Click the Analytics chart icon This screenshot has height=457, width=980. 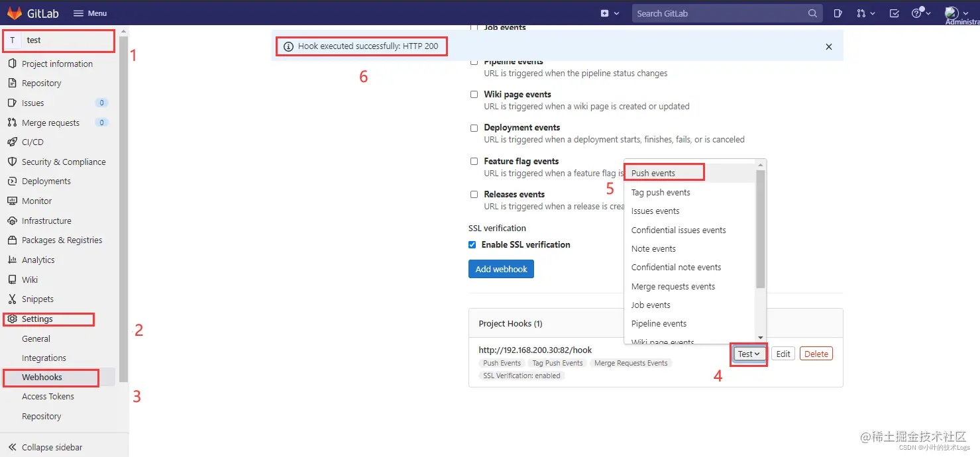coord(12,260)
